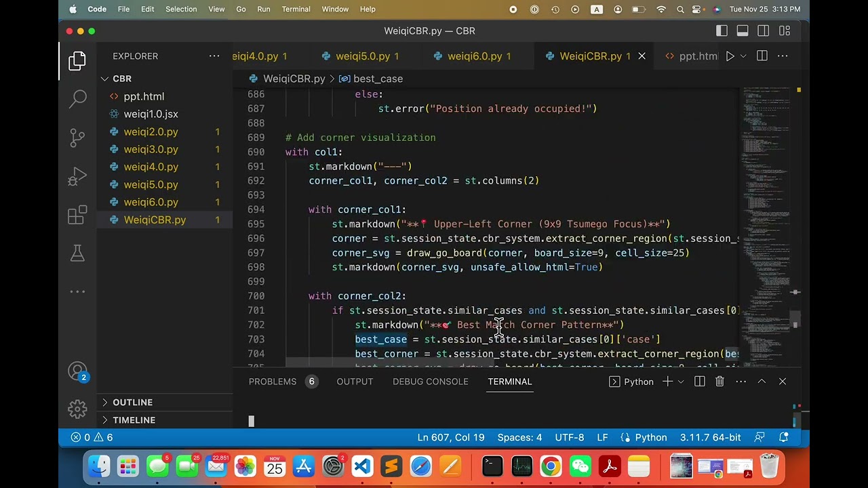The height and width of the screenshot is (488, 868).
Task: Switch to PROBLEMS panel tab
Action: tap(273, 382)
